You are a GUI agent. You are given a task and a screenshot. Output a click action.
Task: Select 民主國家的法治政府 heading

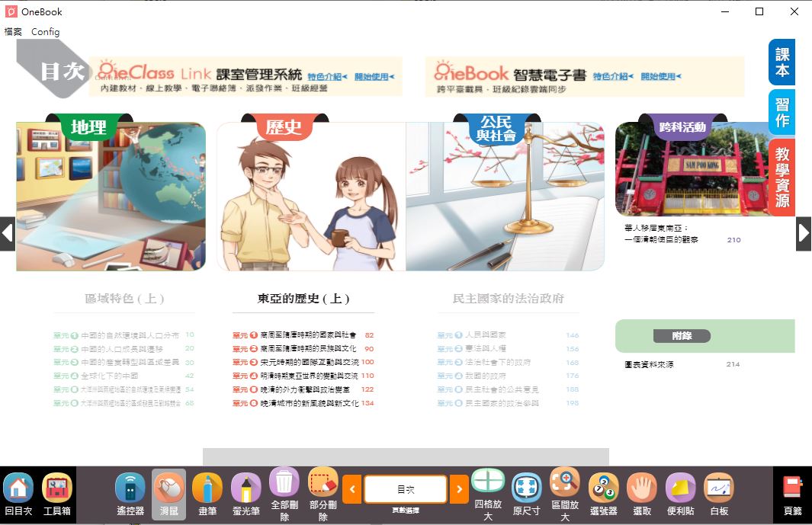pyautogui.click(x=508, y=298)
